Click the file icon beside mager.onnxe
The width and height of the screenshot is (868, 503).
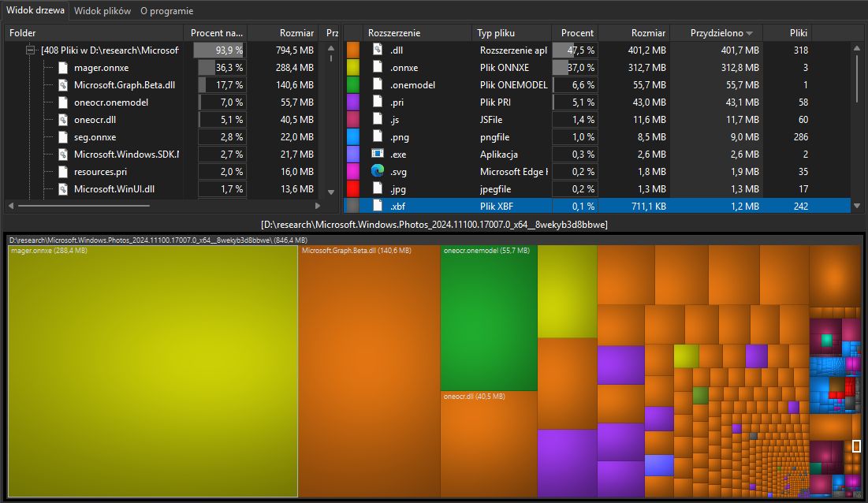(x=63, y=68)
